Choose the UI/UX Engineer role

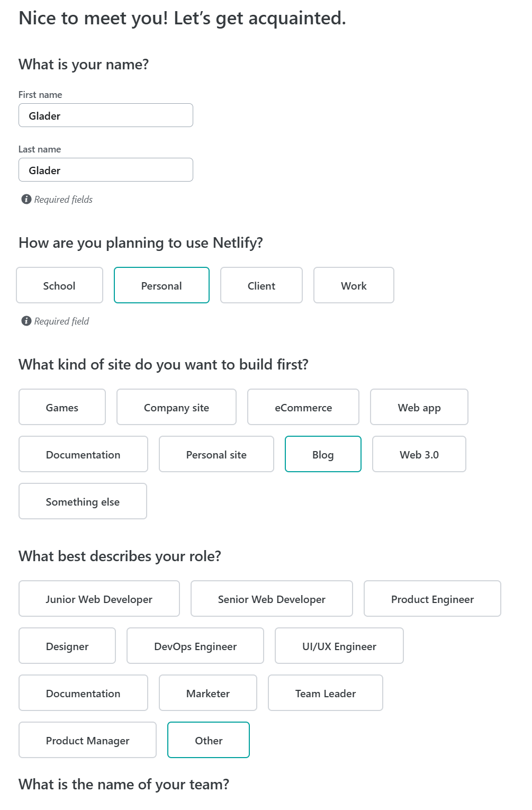[x=339, y=646]
